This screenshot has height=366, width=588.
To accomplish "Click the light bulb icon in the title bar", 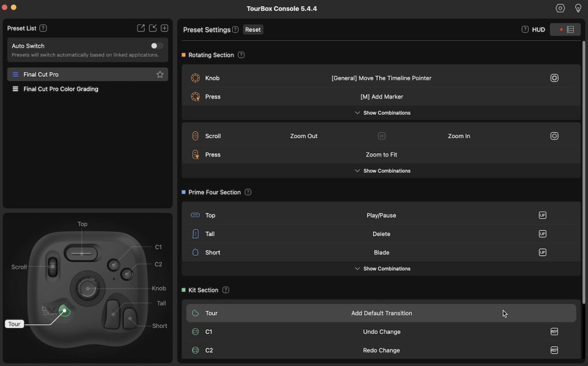I will tap(578, 8).
